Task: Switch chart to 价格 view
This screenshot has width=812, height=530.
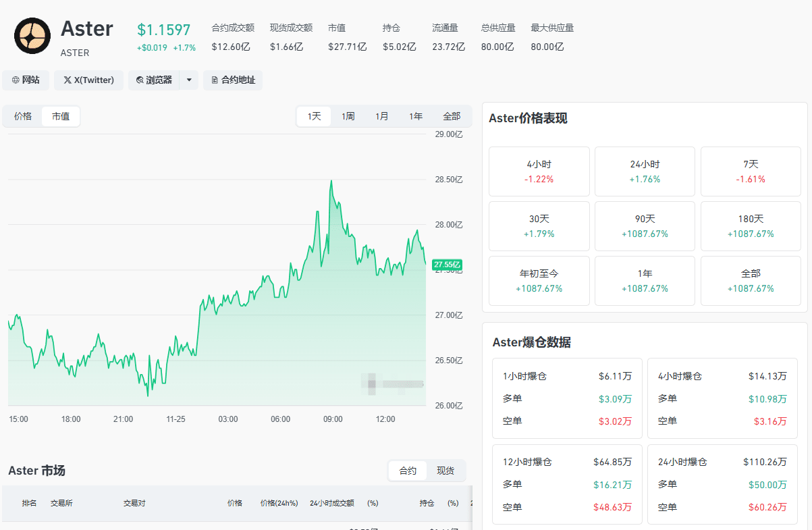Action: tap(23, 116)
